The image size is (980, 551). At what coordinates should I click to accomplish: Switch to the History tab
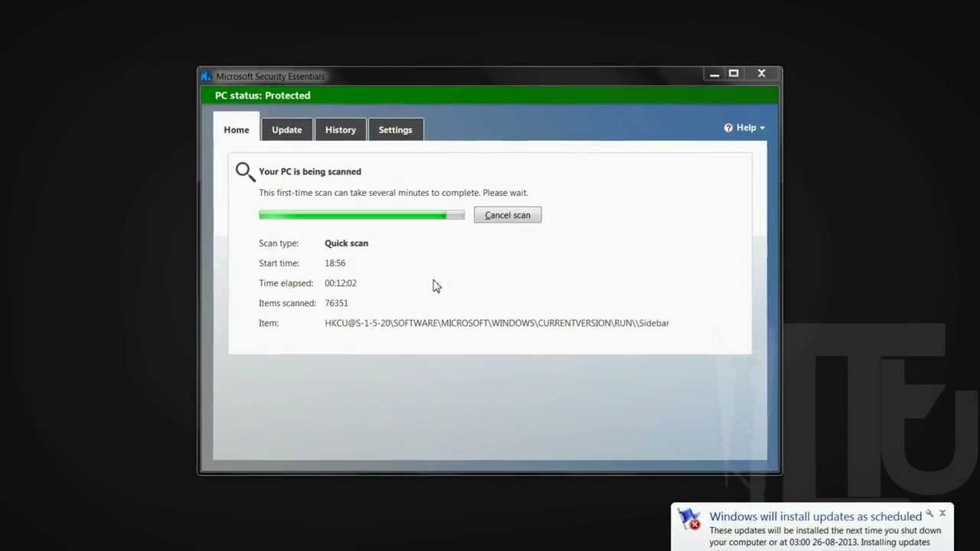(x=340, y=129)
